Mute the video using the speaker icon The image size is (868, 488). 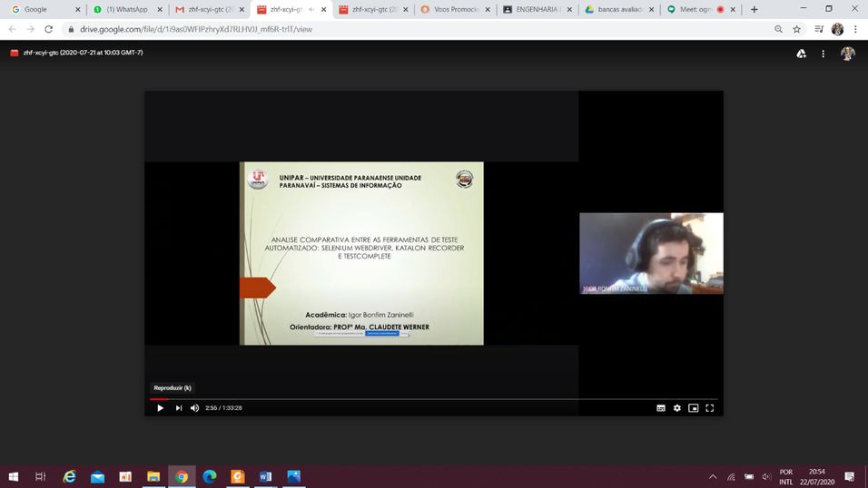pyautogui.click(x=194, y=408)
